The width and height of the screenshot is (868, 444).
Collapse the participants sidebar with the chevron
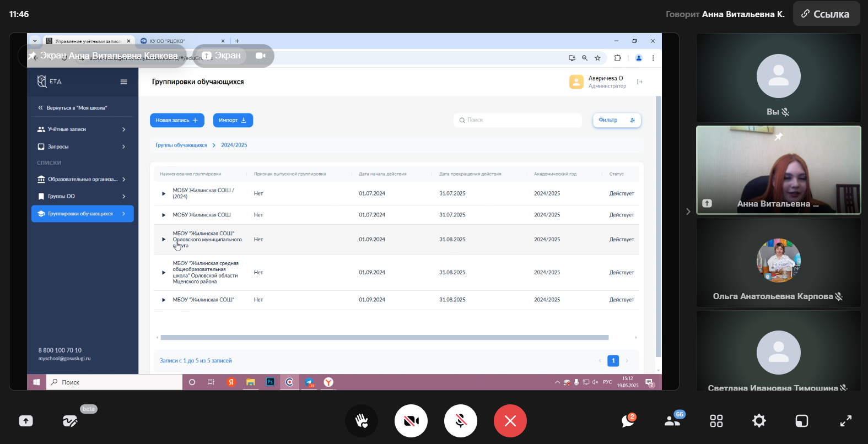[688, 212]
